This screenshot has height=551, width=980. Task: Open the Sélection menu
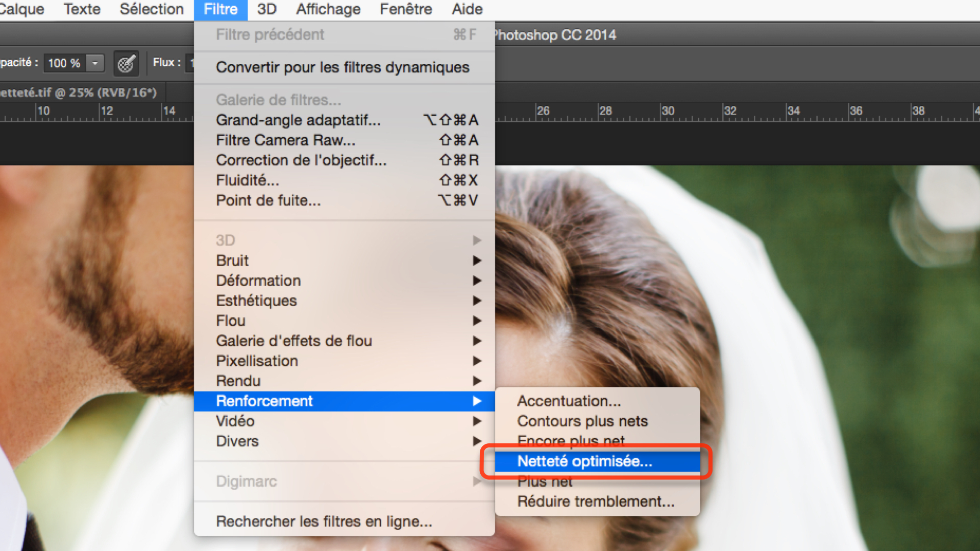(x=152, y=9)
